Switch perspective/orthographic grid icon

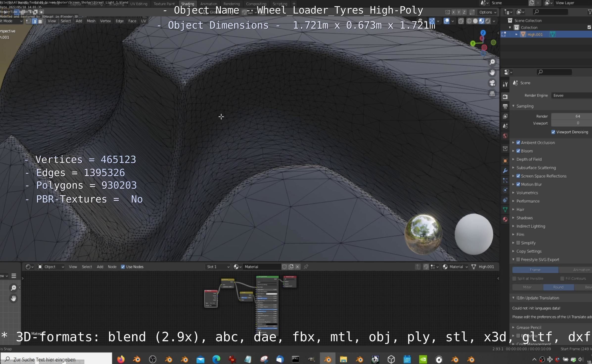492,94
